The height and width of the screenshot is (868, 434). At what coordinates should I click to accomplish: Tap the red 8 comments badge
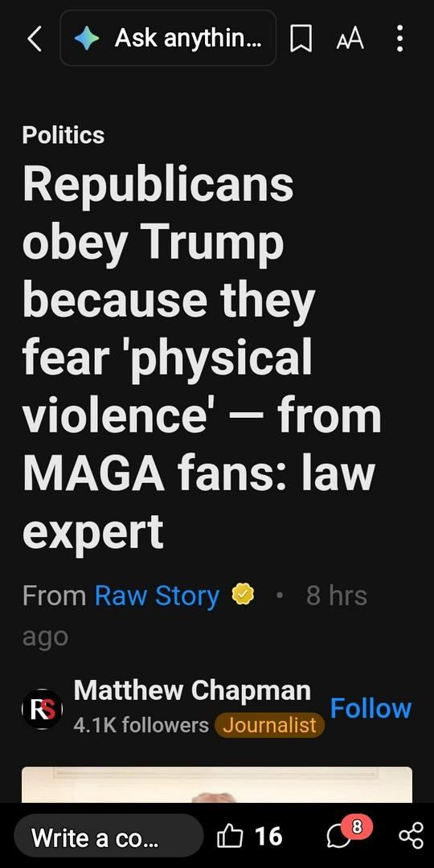(x=357, y=828)
